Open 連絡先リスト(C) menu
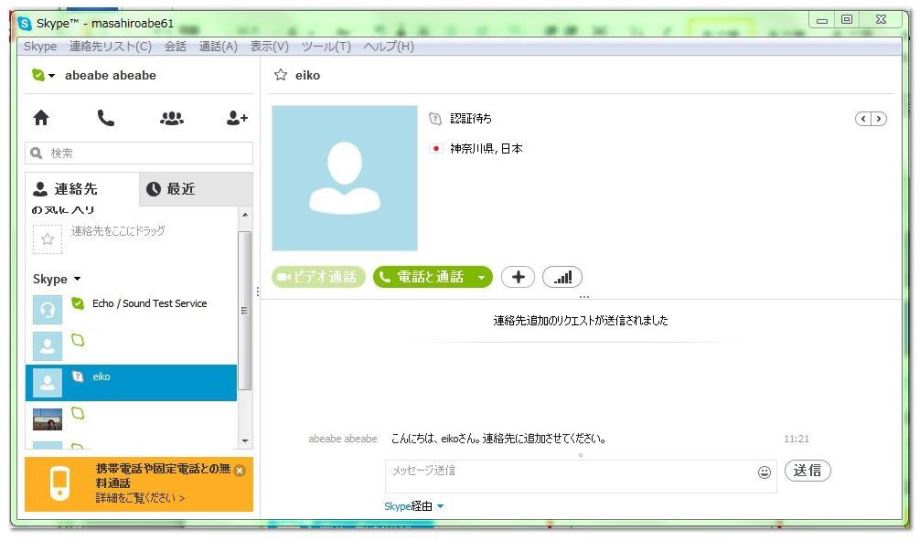 [110, 46]
